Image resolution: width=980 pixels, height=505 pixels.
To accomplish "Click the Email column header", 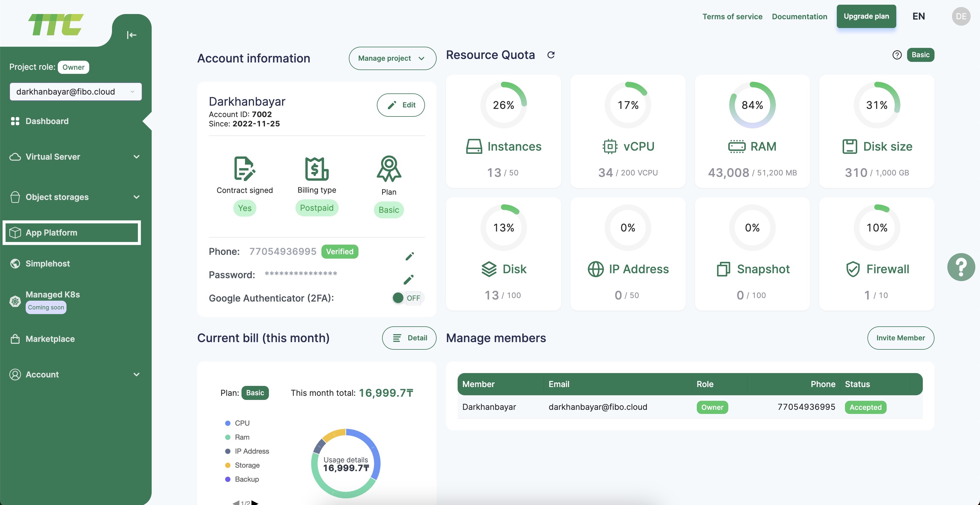I will [x=559, y=384].
